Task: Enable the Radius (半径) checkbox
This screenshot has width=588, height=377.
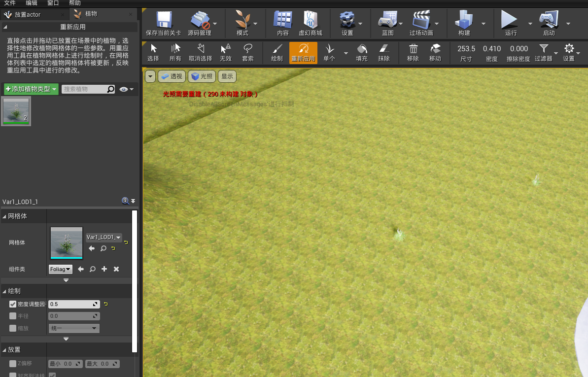Action: point(13,316)
